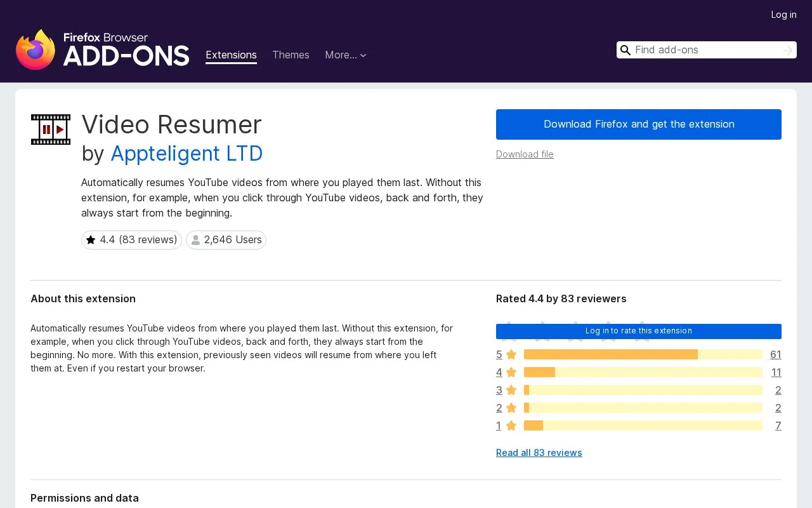Focus the Find add-ons search field
Viewport: 812px width, 508px height.
click(706, 50)
